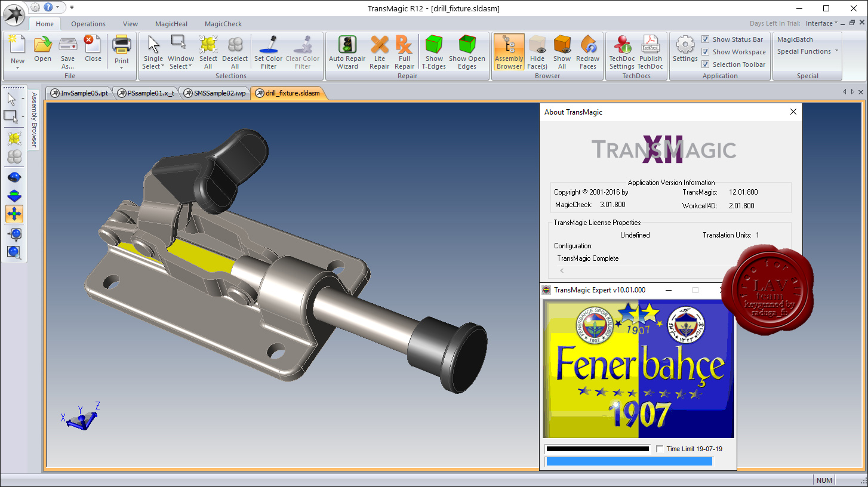Click the XYZ axis triad in the viewport
This screenshot has height=487, width=868.
(x=81, y=415)
